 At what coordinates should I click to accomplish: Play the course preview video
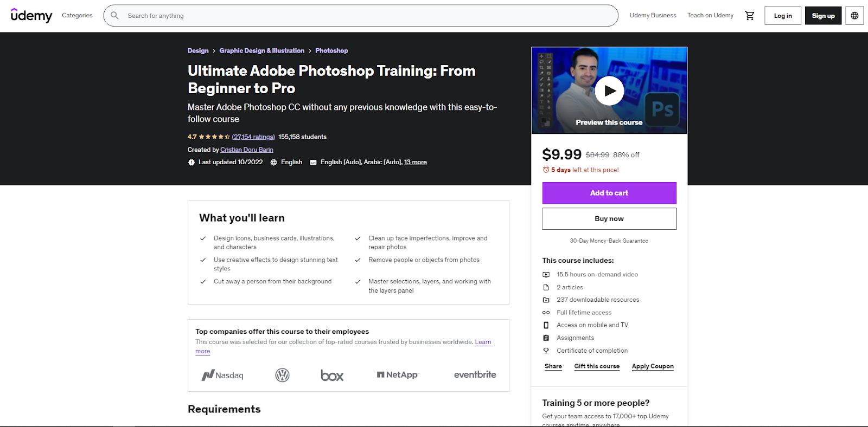(609, 90)
